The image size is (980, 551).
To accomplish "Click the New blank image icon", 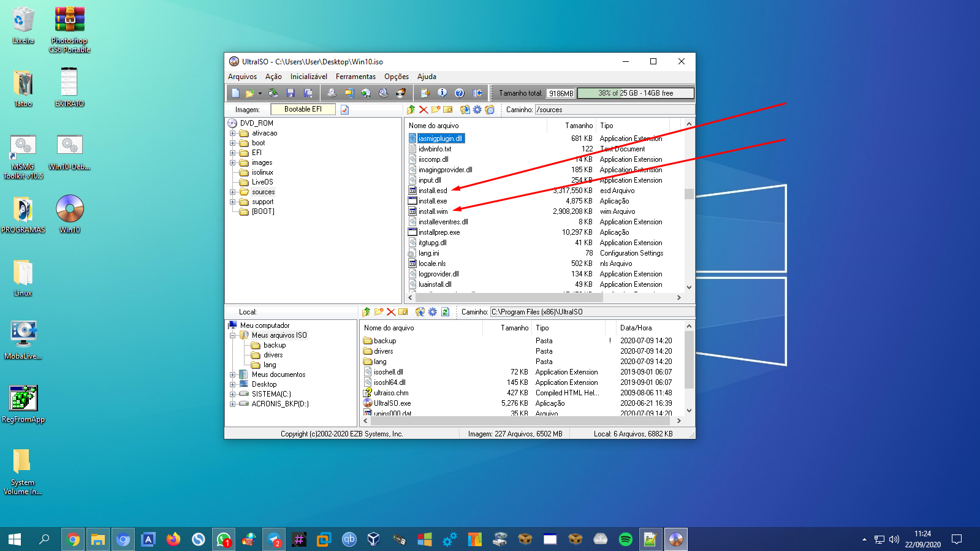I will 235,93.
